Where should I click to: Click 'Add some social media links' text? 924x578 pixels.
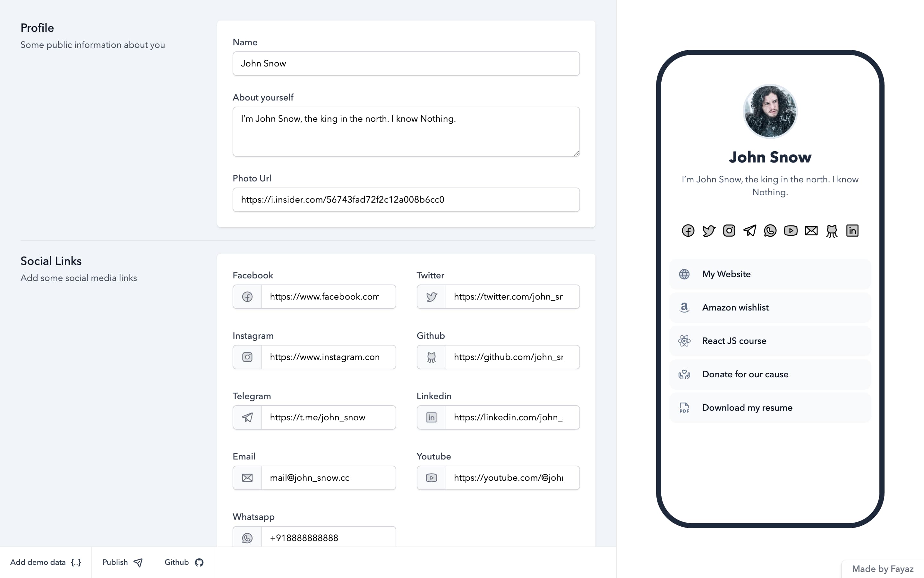pos(79,278)
